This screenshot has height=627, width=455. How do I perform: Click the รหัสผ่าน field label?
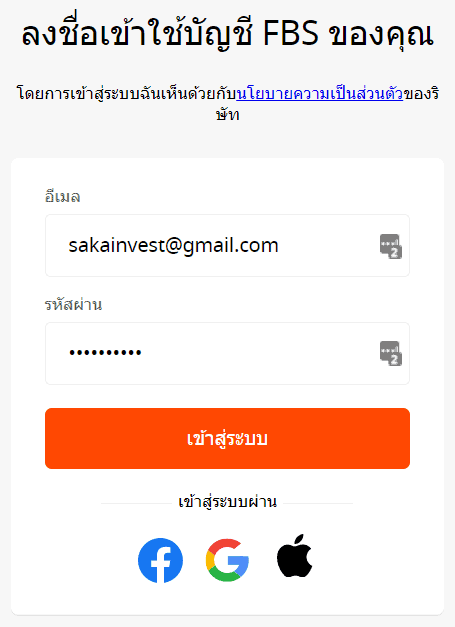click(x=73, y=305)
